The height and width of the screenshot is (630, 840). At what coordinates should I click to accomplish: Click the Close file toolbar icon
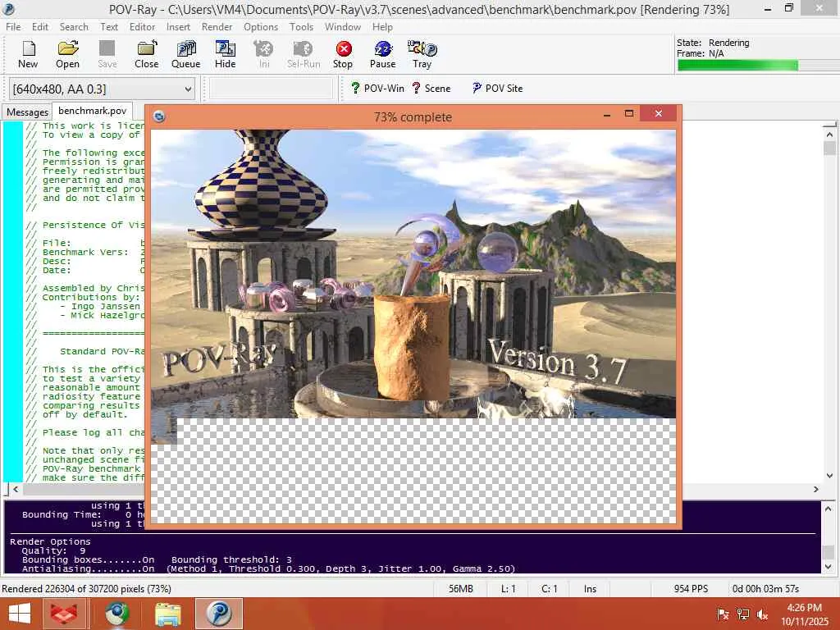146,55
